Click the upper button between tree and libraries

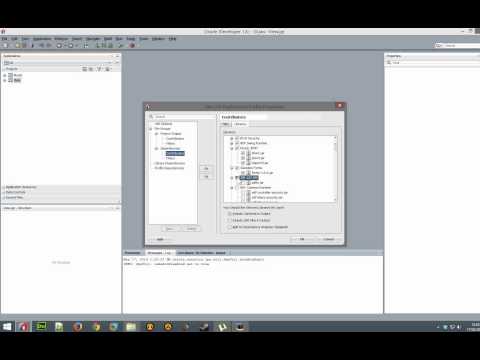pyautogui.click(x=206, y=168)
